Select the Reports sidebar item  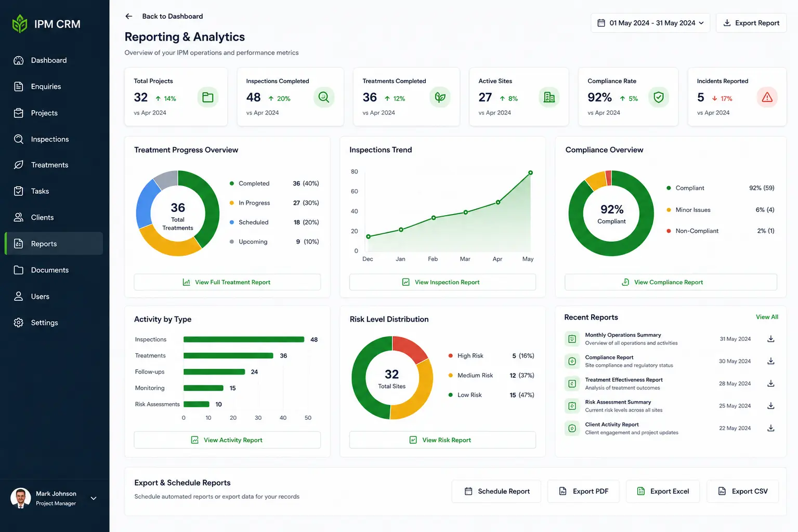coord(54,244)
